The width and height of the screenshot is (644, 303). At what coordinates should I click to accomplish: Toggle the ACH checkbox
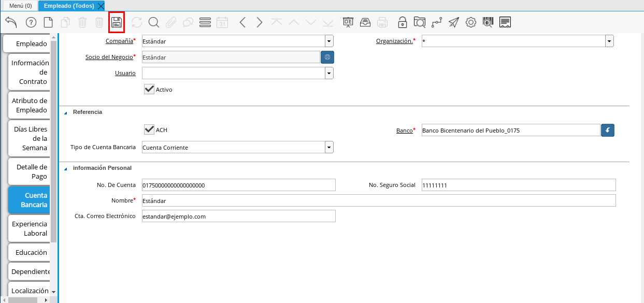coord(150,129)
